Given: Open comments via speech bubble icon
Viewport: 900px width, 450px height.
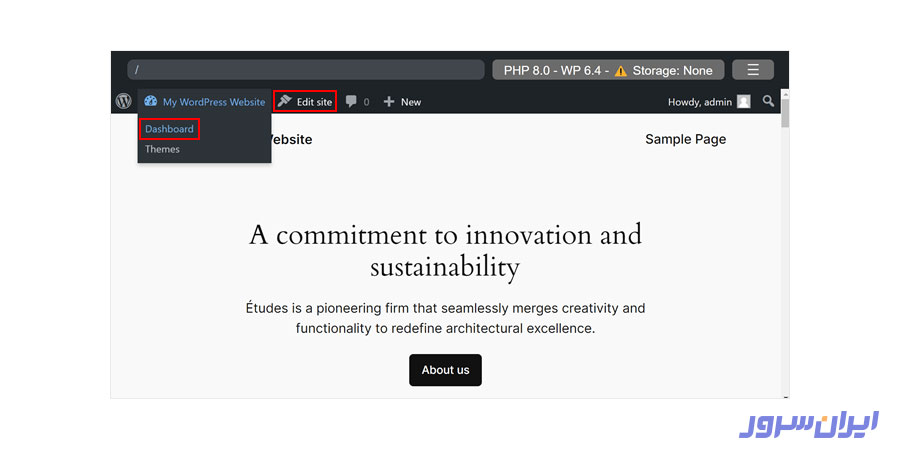Looking at the screenshot, I should tap(351, 102).
